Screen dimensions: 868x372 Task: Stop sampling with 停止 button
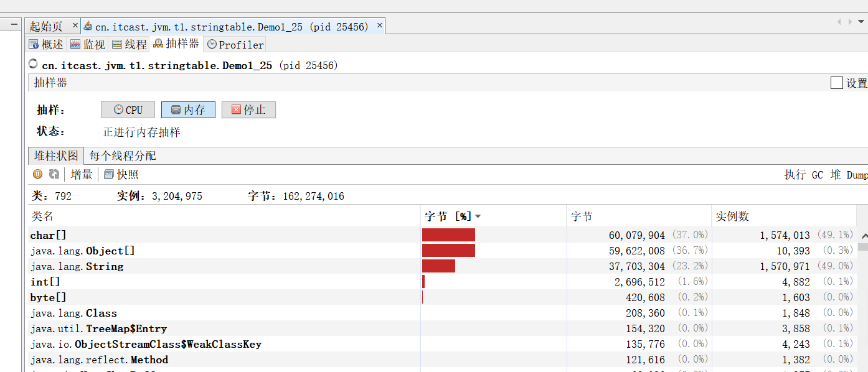tap(248, 110)
